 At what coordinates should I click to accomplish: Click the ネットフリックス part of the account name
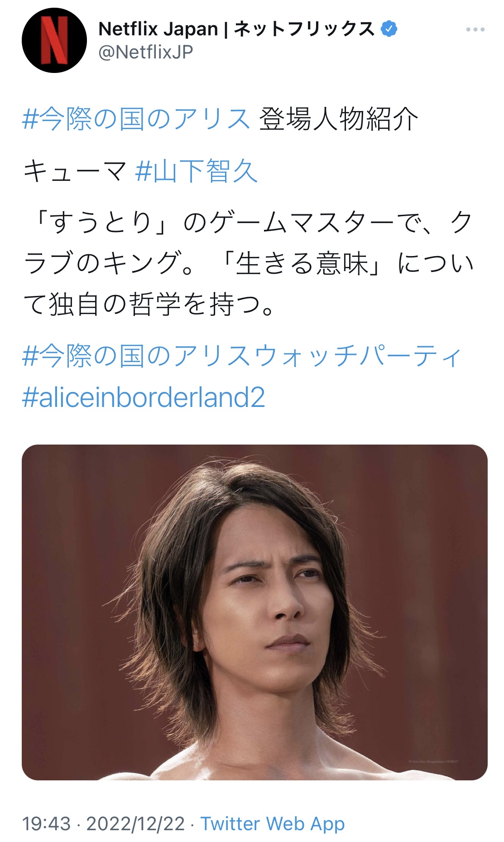click(x=304, y=29)
